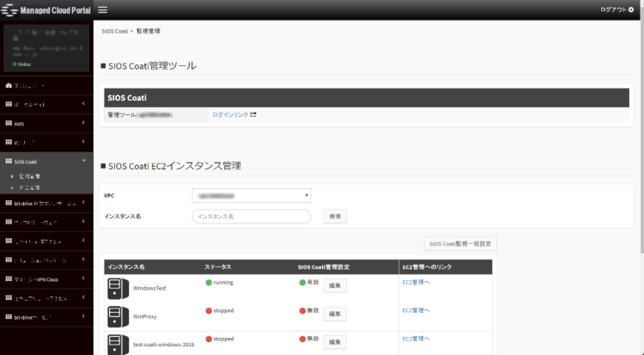Click red 無効 indicator dot for WinProxy
The image size is (644, 355).
tap(302, 310)
